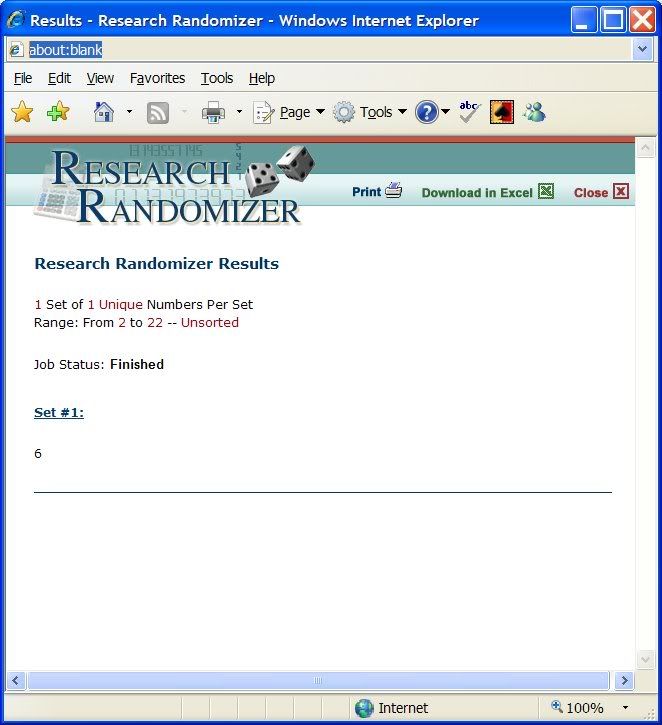Open the Tools gear toolbar menu
662x725 pixels.
pos(370,112)
